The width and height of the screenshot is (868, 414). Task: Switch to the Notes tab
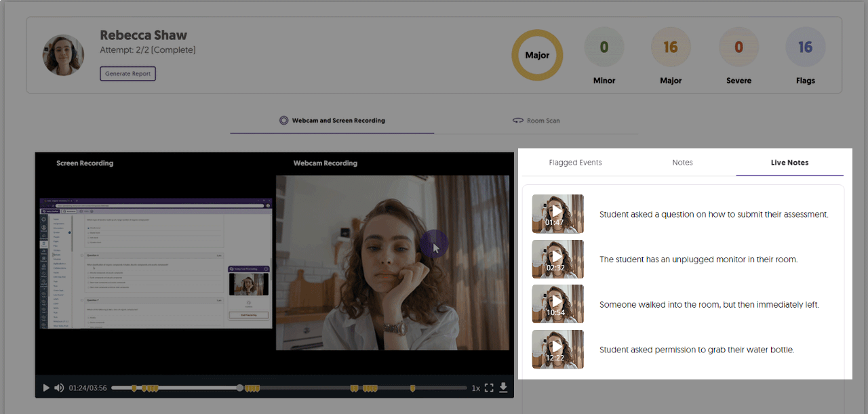(x=682, y=163)
